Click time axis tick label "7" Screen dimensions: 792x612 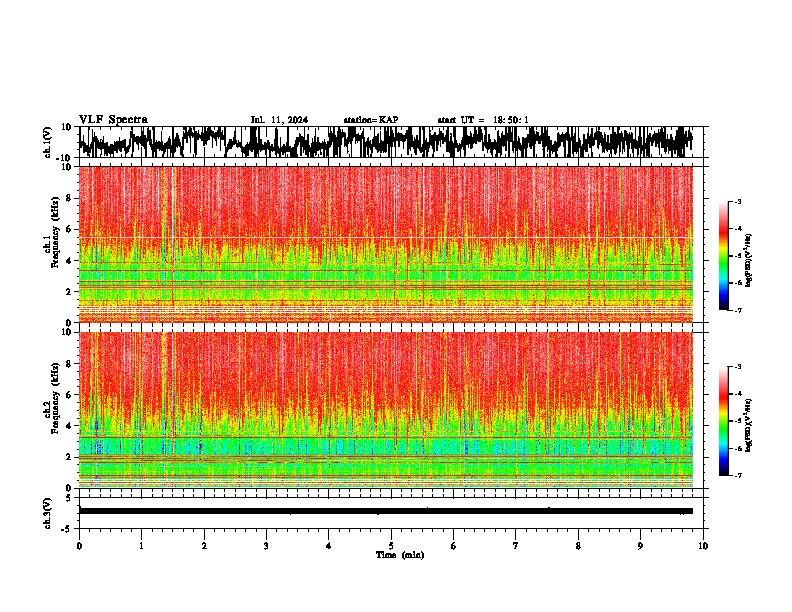point(516,546)
